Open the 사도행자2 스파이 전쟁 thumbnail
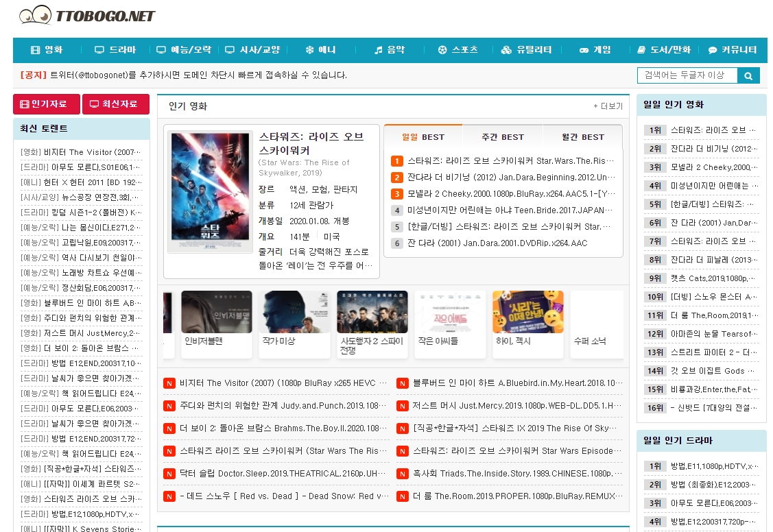Screen dimensions: 773x532 coord(372,312)
